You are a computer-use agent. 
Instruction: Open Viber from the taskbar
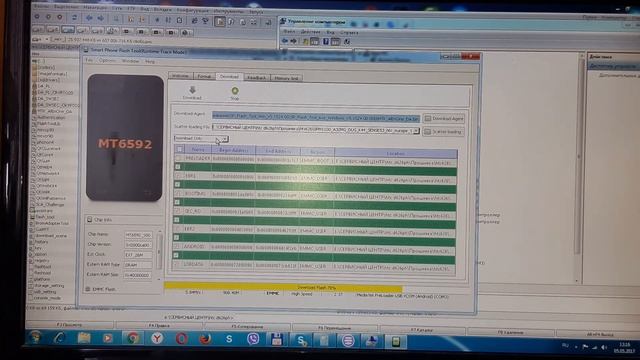point(253,339)
